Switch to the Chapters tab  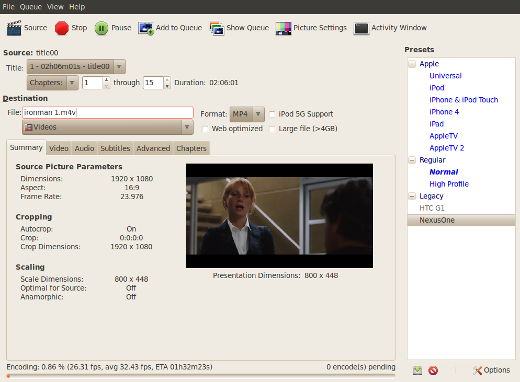pos(191,148)
